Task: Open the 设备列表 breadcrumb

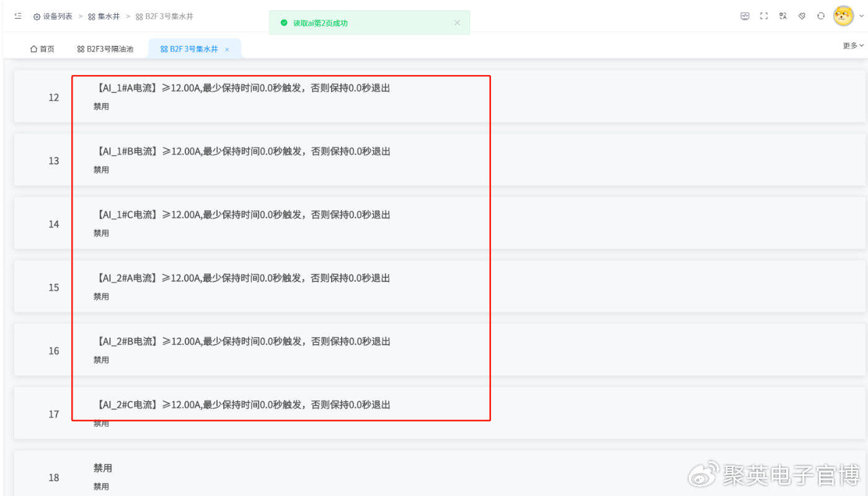Action: tap(53, 17)
